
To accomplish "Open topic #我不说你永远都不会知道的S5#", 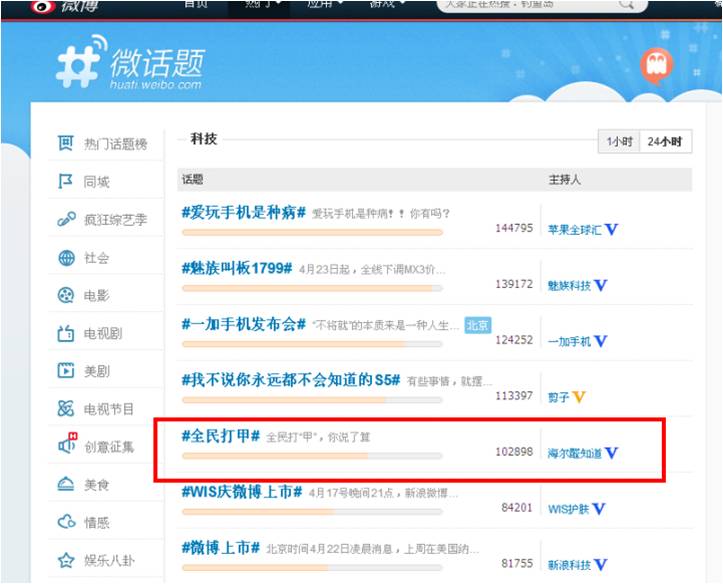I will [x=290, y=380].
